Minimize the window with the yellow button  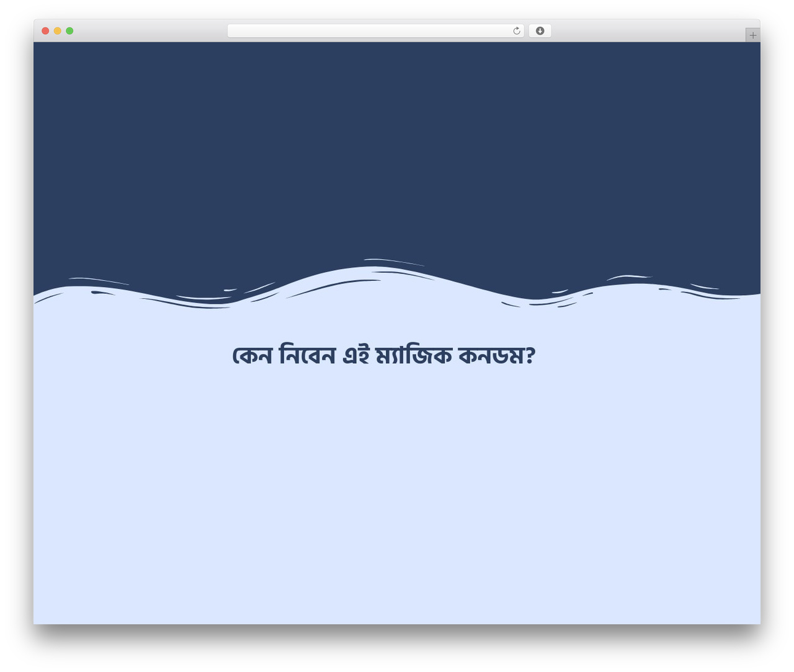(x=57, y=31)
